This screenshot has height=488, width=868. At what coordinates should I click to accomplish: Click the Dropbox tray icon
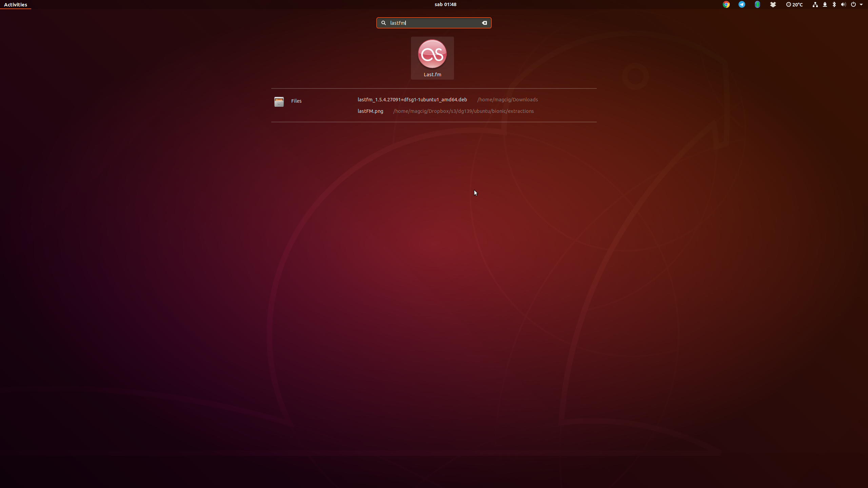(773, 4)
